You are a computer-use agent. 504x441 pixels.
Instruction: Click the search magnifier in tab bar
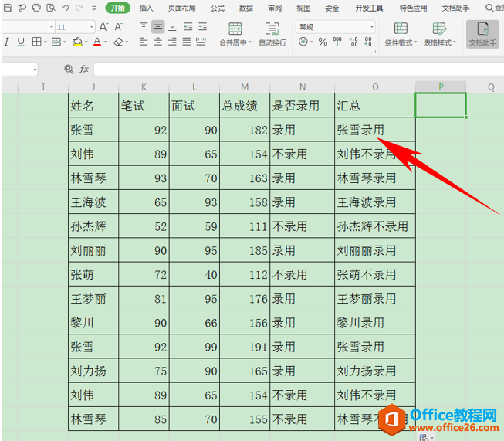[489, 8]
